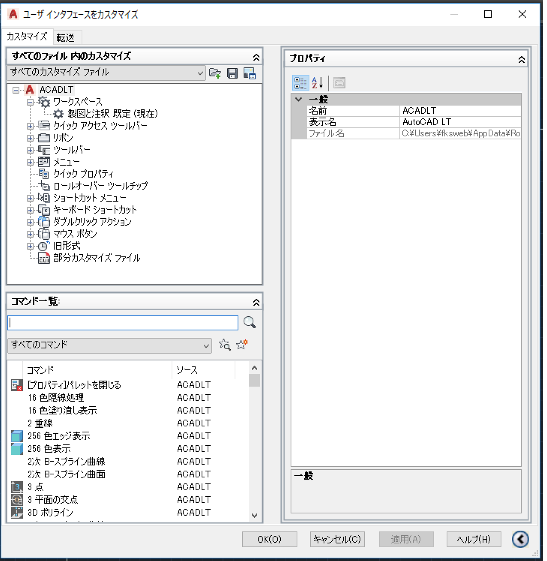The height and width of the screenshot is (561, 547).
Task: Click the icon of 3 点 command
Action: click(x=16, y=487)
